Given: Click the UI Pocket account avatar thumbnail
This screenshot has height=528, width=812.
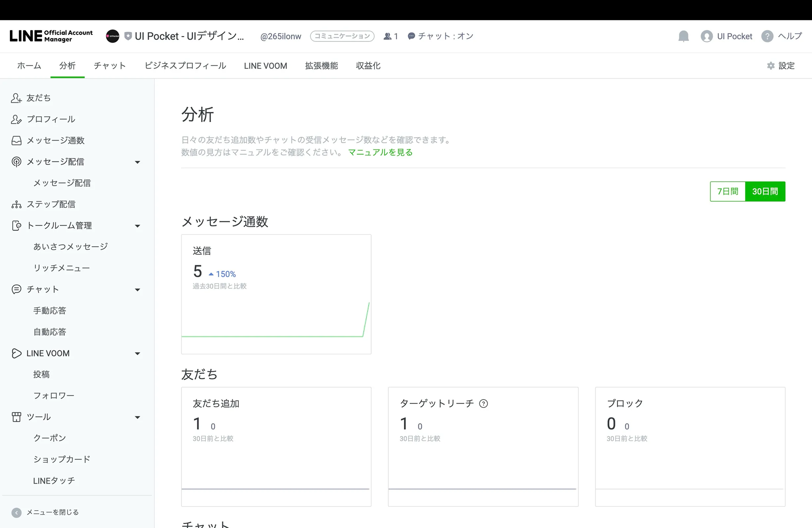Looking at the screenshot, I should [x=113, y=36].
